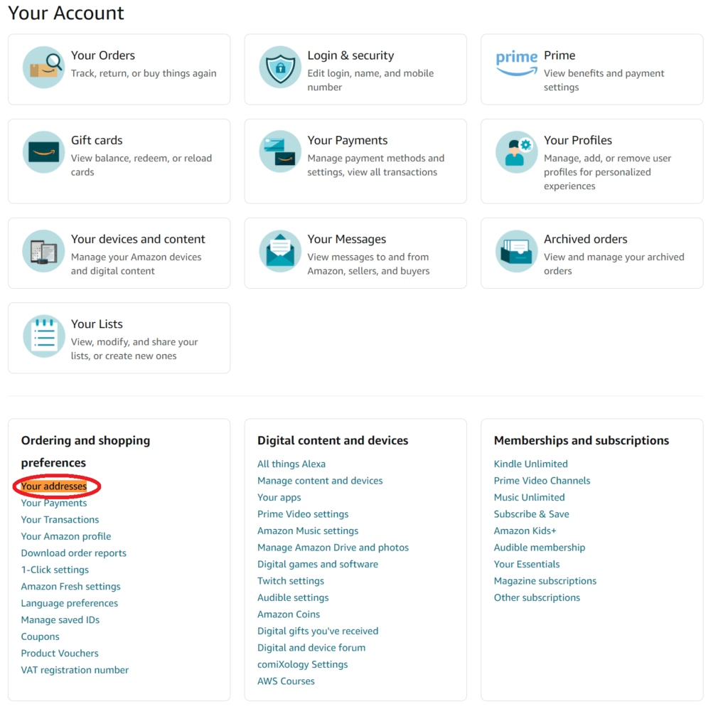Click the Archived orders box icon
Viewport: 728px width, 709px height.
pyautogui.click(x=516, y=251)
